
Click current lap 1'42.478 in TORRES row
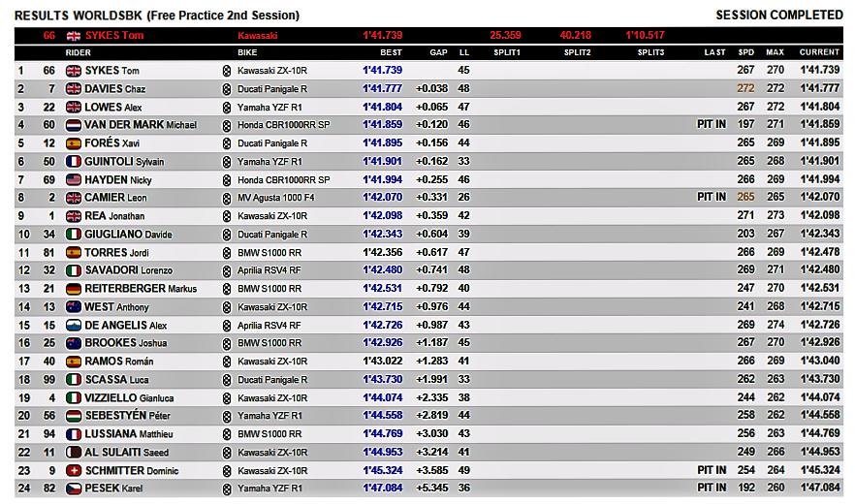pos(820,253)
